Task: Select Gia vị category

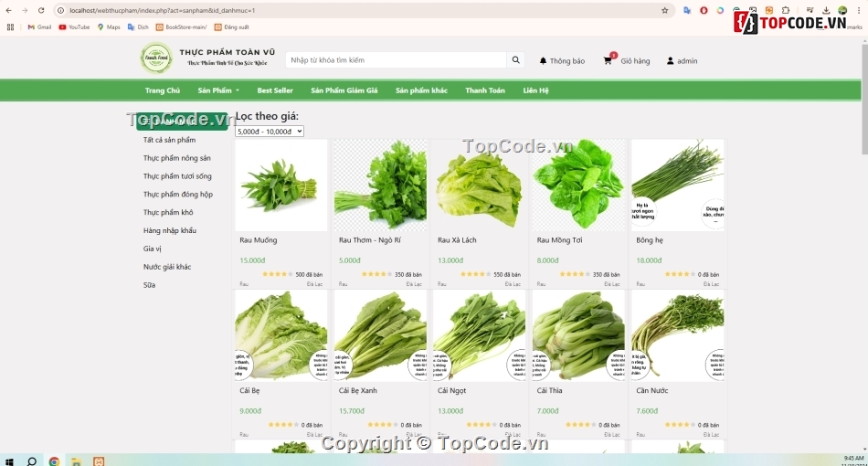Action: coord(153,249)
